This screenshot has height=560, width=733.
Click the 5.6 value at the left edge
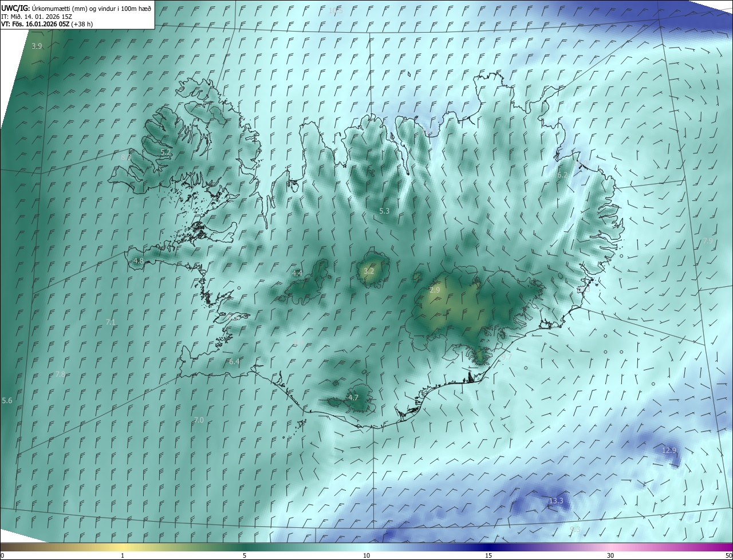pyautogui.click(x=7, y=401)
